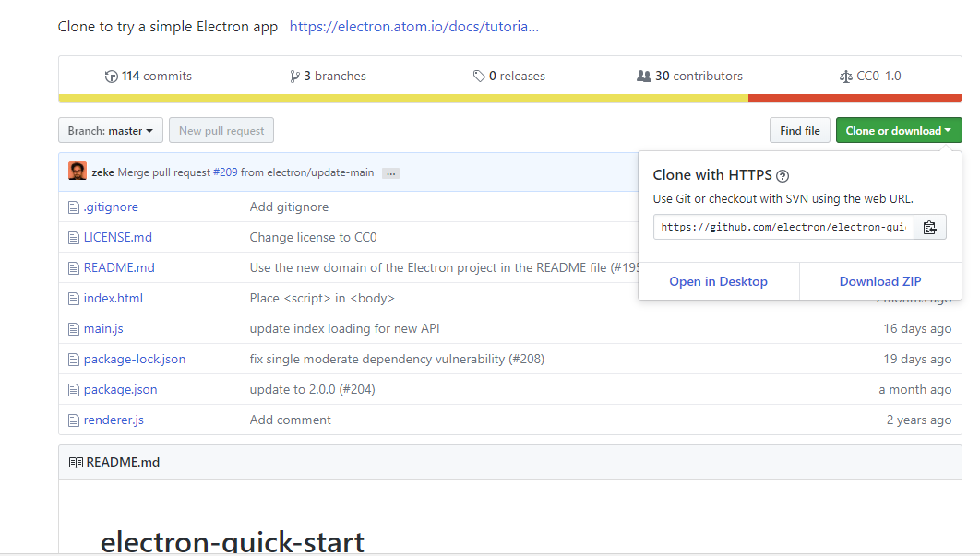The width and height of the screenshot is (980, 556).
Task: Click the index.html file icon
Action: [x=74, y=299]
